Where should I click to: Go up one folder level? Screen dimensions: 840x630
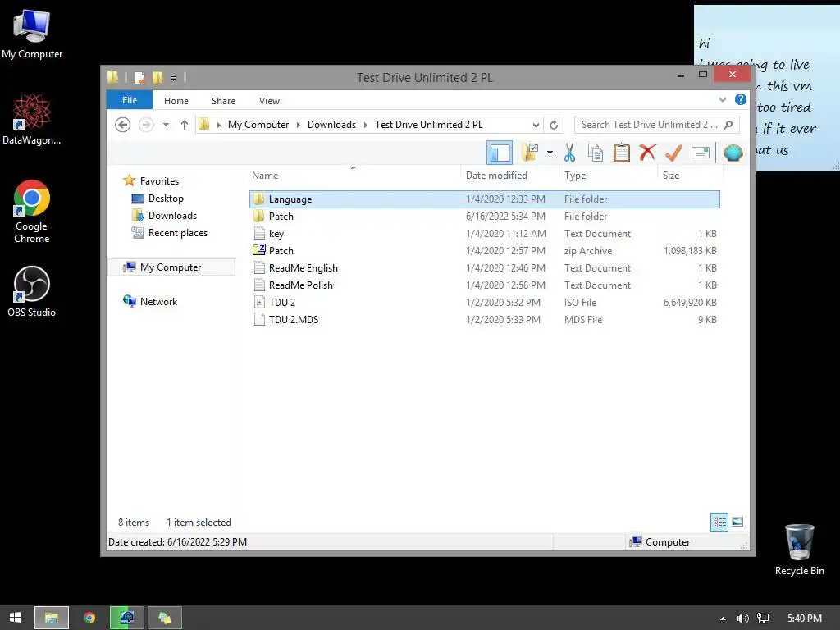(185, 125)
